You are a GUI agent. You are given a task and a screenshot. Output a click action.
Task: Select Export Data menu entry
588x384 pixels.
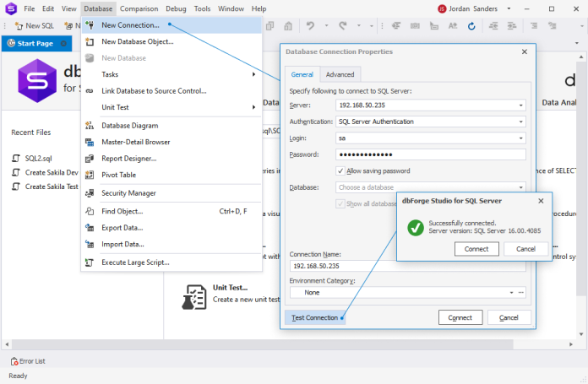pos(171,228)
